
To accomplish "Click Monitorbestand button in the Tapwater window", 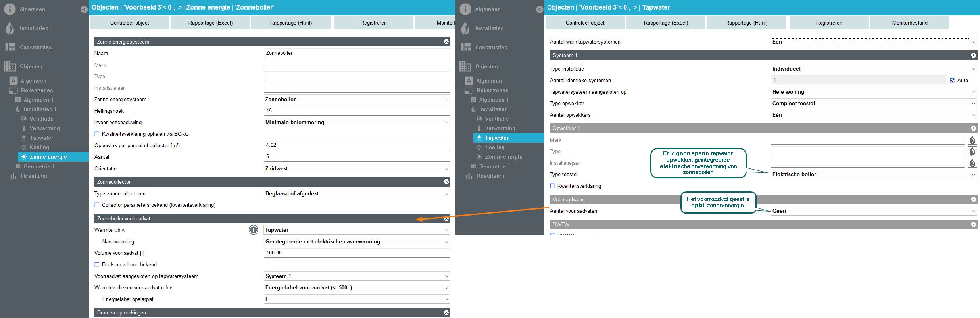I will (x=909, y=23).
